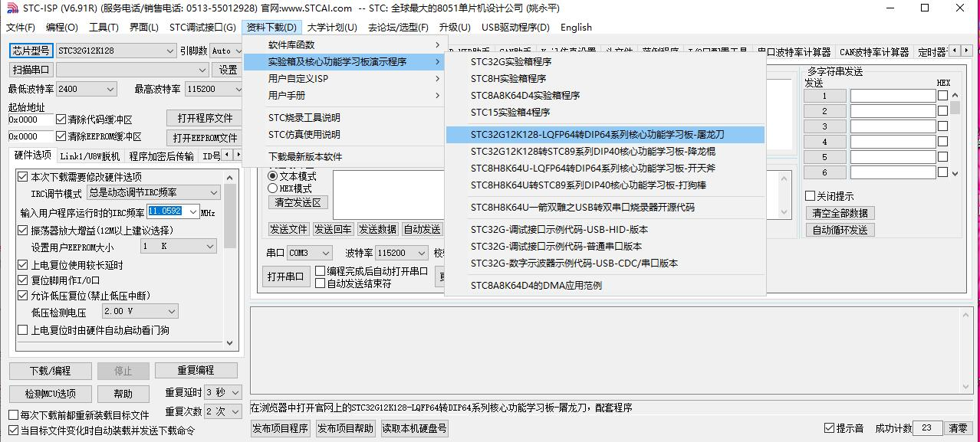Click the tab scroll right arrow near 定时器
The image size is (980, 442).
click(965, 51)
